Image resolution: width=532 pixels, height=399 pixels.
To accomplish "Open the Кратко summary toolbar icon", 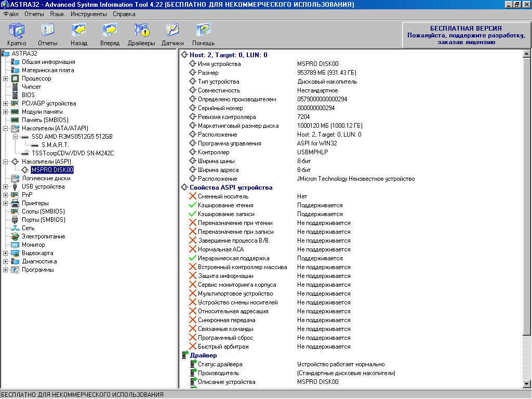I will [x=17, y=34].
